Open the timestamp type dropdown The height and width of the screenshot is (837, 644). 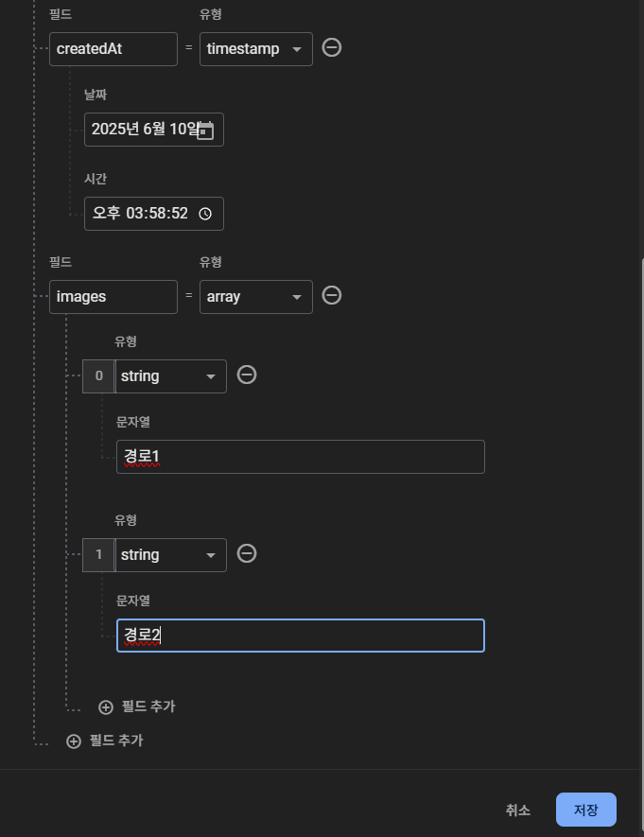pyautogui.click(x=256, y=49)
